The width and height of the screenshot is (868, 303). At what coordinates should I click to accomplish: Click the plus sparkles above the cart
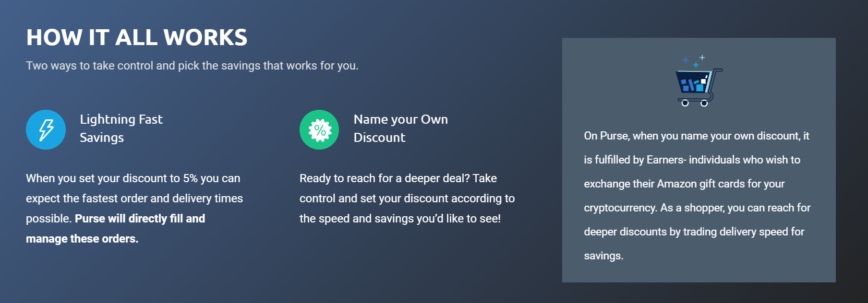tap(694, 60)
